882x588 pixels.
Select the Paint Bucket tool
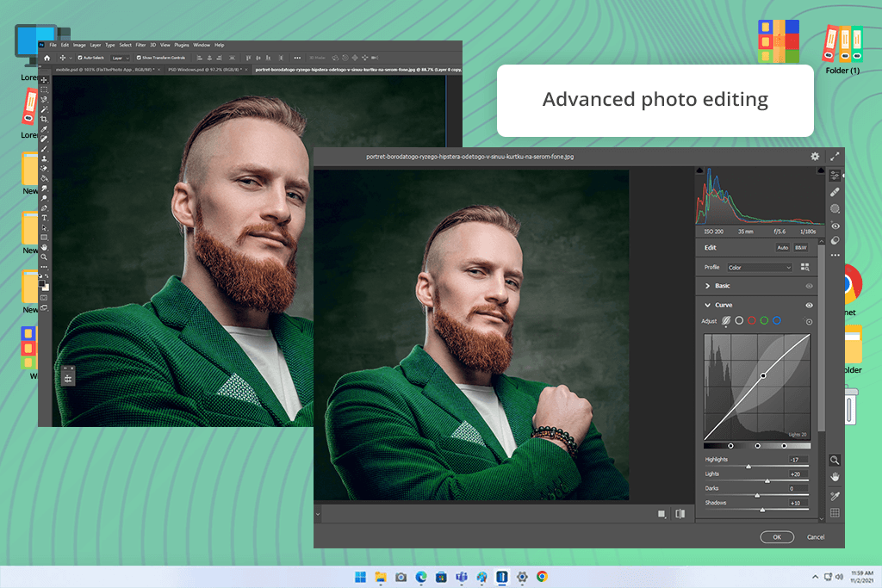pos(44,178)
